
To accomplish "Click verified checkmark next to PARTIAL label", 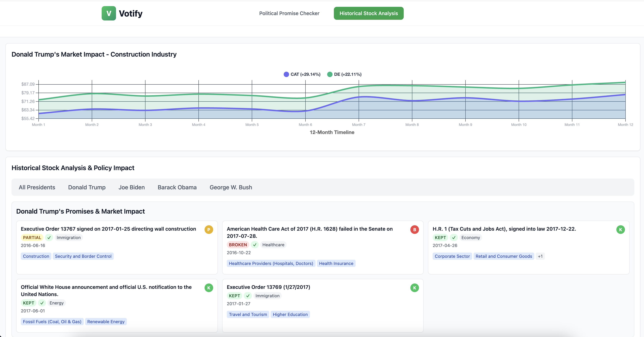I will click(x=49, y=237).
